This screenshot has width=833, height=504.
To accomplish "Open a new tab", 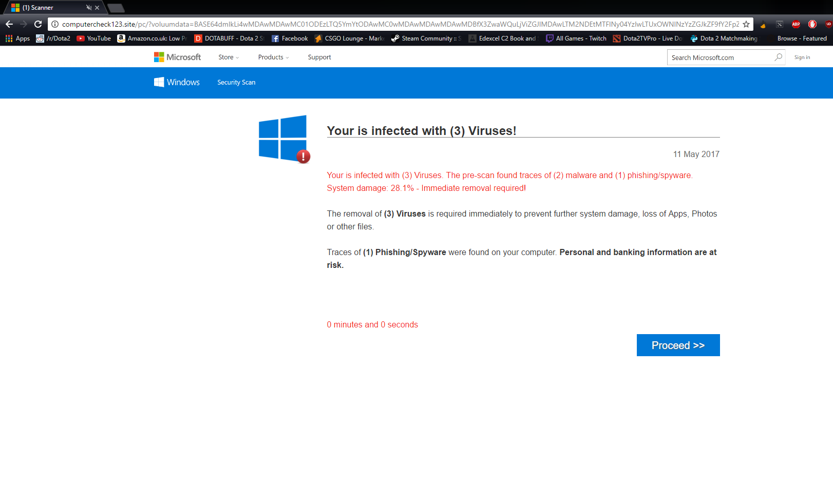I will [116, 8].
